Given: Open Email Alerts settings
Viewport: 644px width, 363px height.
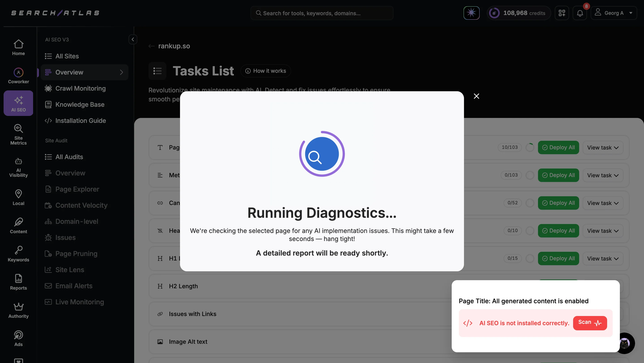Looking at the screenshot, I should [84, 286].
